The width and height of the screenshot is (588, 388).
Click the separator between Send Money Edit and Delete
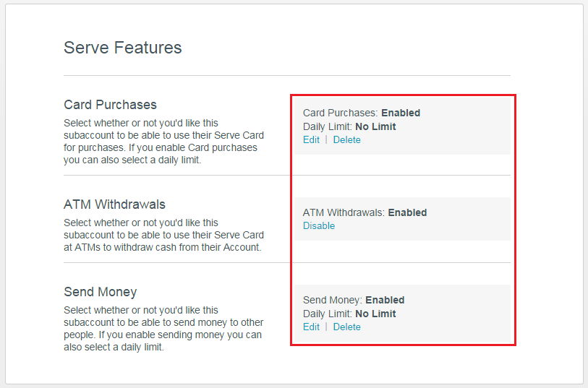pos(326,327)
